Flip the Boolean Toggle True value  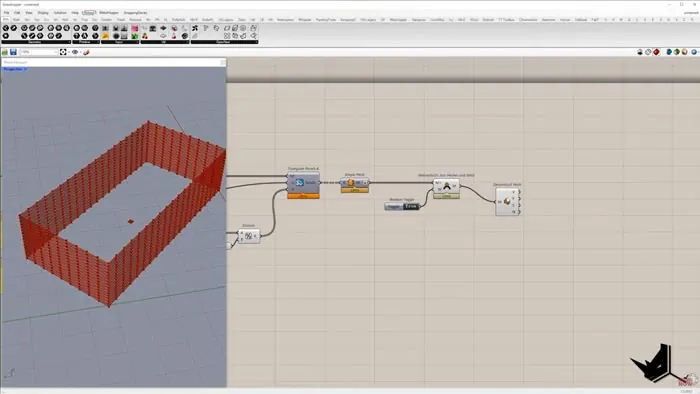pyautogui.click(x=411, y=207)
